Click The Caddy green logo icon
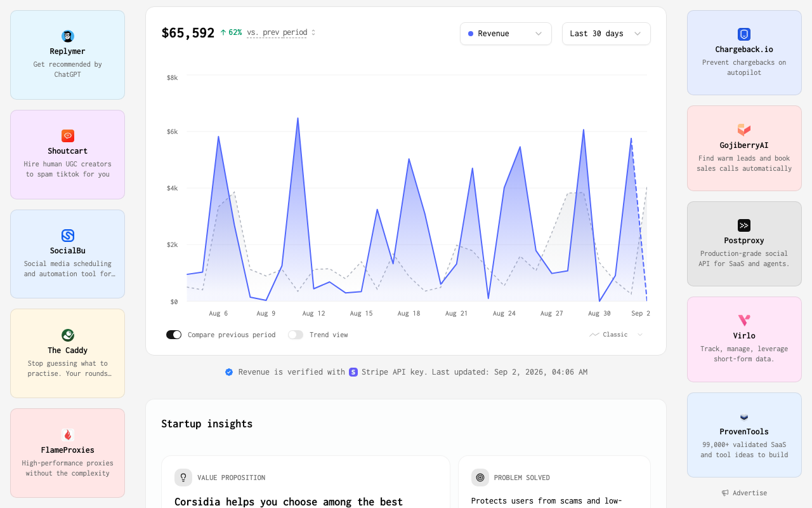This screenshot has height=508, width=812. pos(68,335)
